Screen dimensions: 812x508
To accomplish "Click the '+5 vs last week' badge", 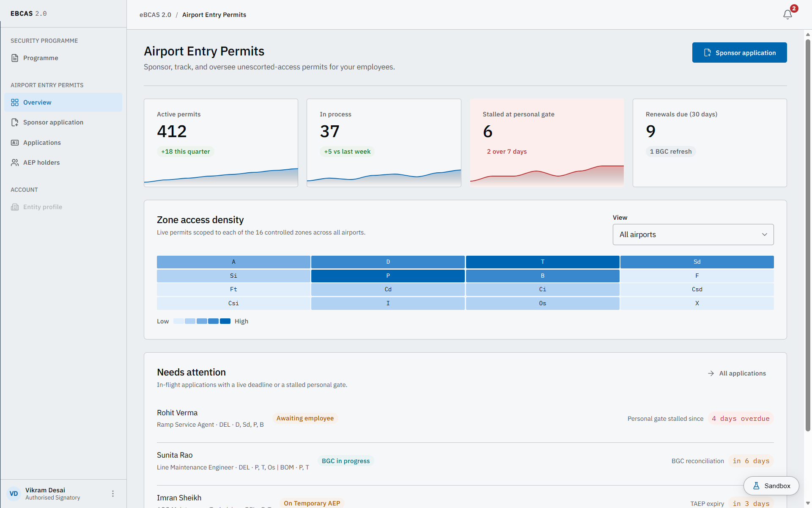I will coord(347,152).
